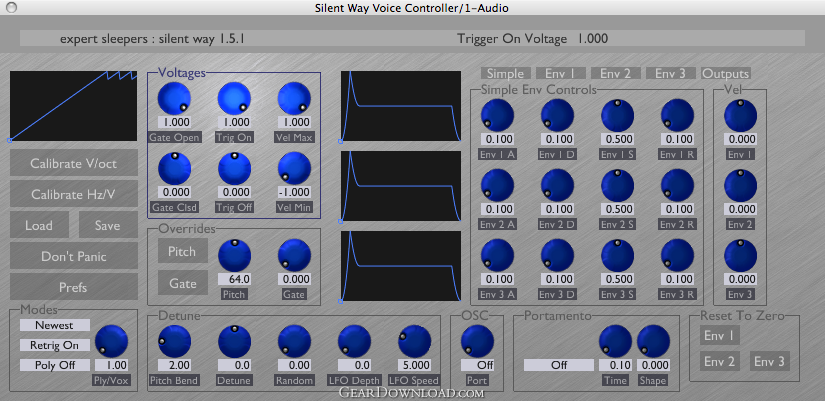Click the Load button

pos(39,226)
